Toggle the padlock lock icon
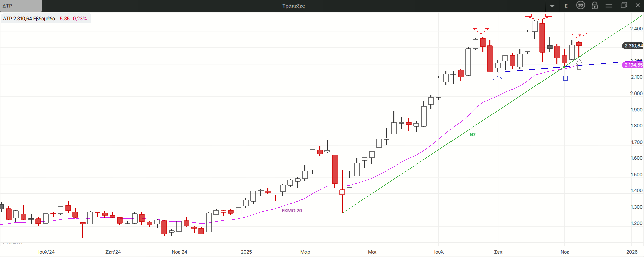Screen dimensions: 644x257 [x=595, y=5]
